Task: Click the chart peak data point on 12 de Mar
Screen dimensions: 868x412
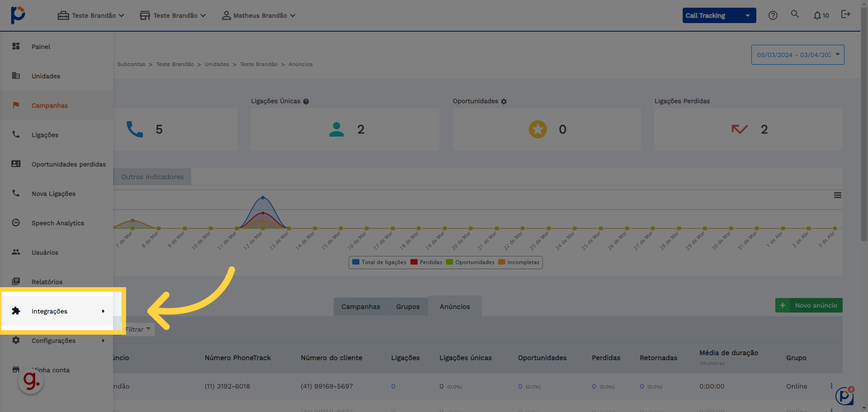Action: pyautogui.click(x=263, y=198)
